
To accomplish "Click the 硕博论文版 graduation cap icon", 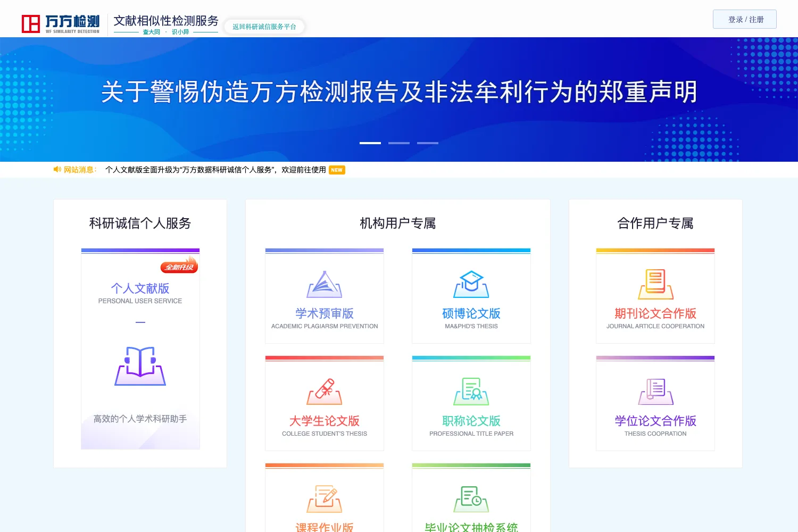I will pos(471,285).
